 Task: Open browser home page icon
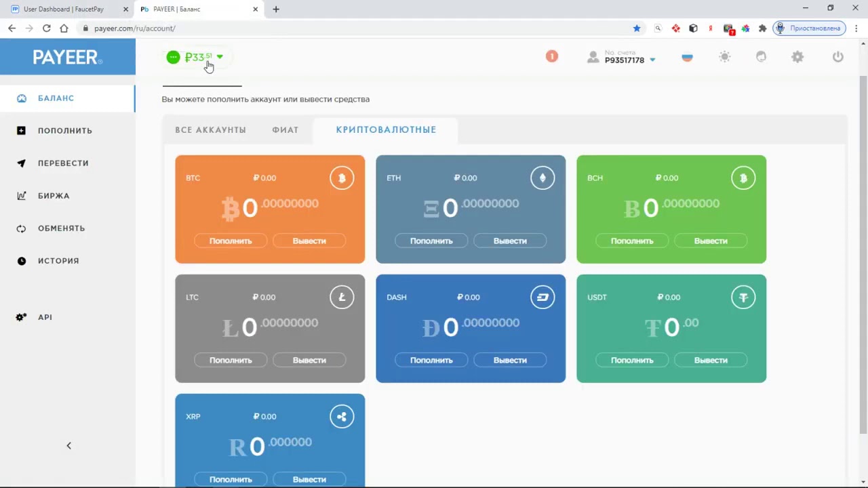(64, 28)
